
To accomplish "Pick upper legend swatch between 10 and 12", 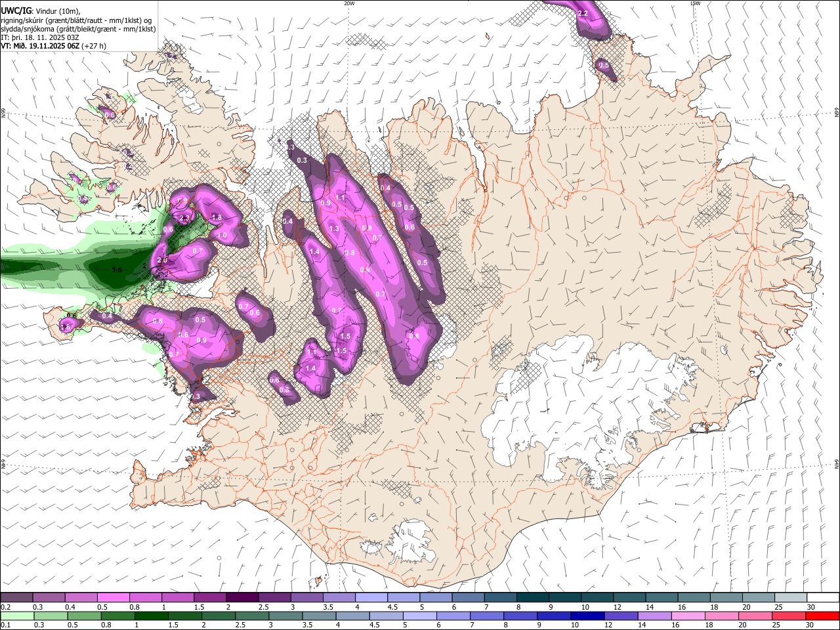I will click(x=597, y=598).
